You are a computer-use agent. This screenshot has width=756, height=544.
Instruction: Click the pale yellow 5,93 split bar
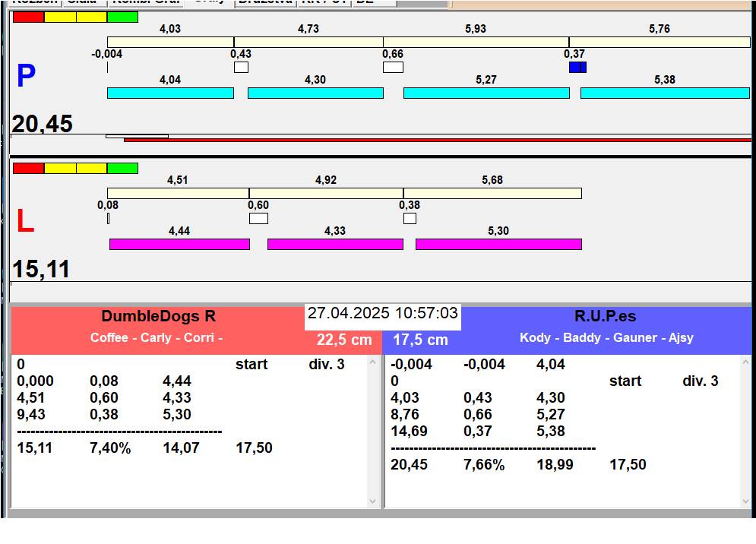[x=476, y=42]
